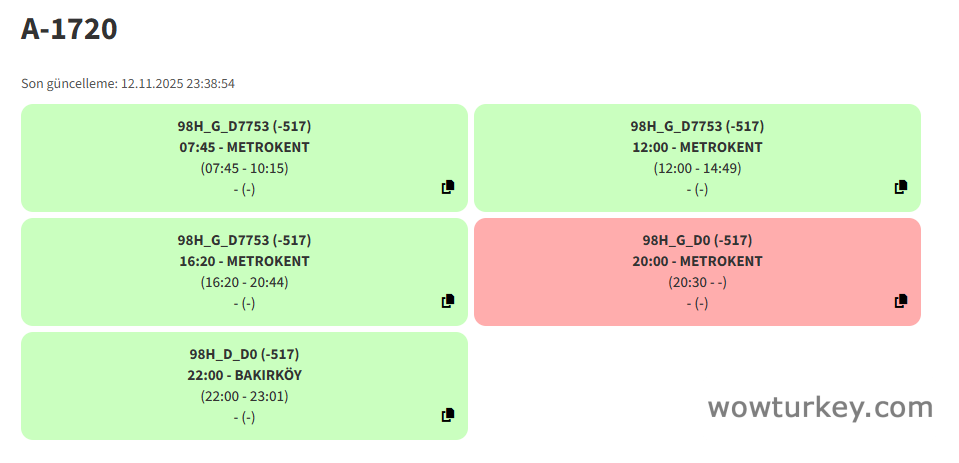
Task: Click the A-1720 page heading
Action: 69,29
